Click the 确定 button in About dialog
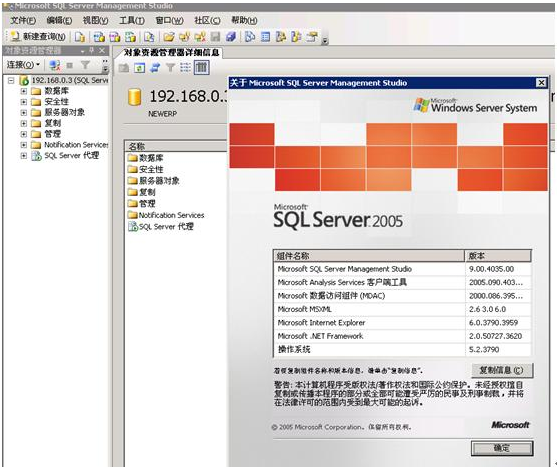 point(502,448)
